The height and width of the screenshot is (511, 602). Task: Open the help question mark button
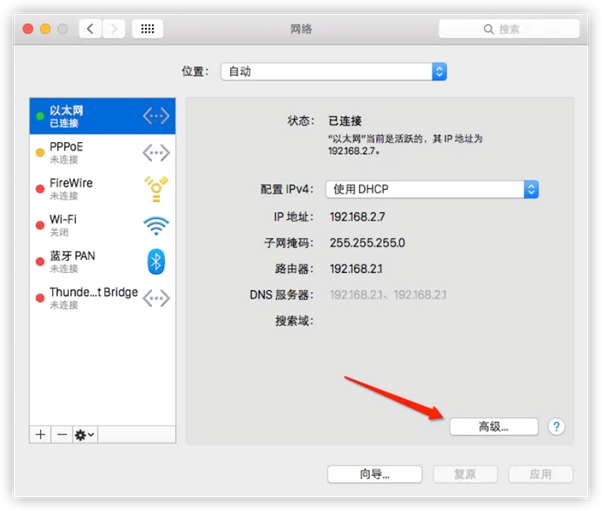(556, 426)
